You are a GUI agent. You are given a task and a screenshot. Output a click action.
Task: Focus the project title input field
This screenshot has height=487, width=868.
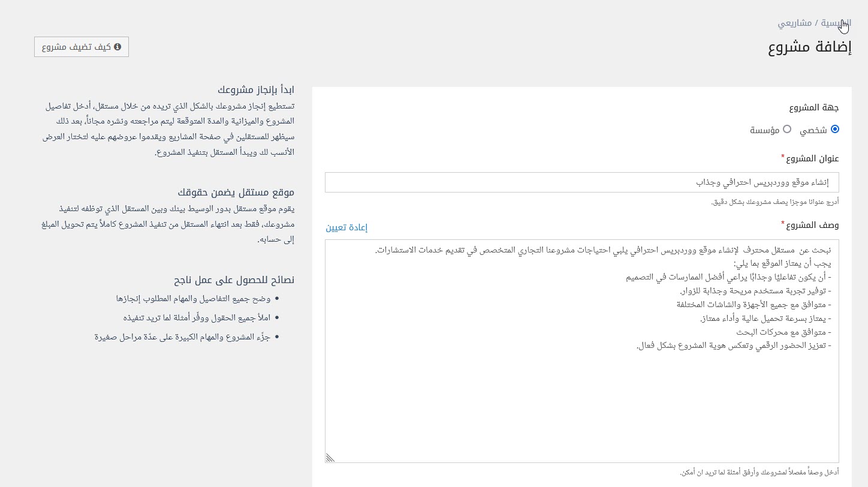(581, 182)
